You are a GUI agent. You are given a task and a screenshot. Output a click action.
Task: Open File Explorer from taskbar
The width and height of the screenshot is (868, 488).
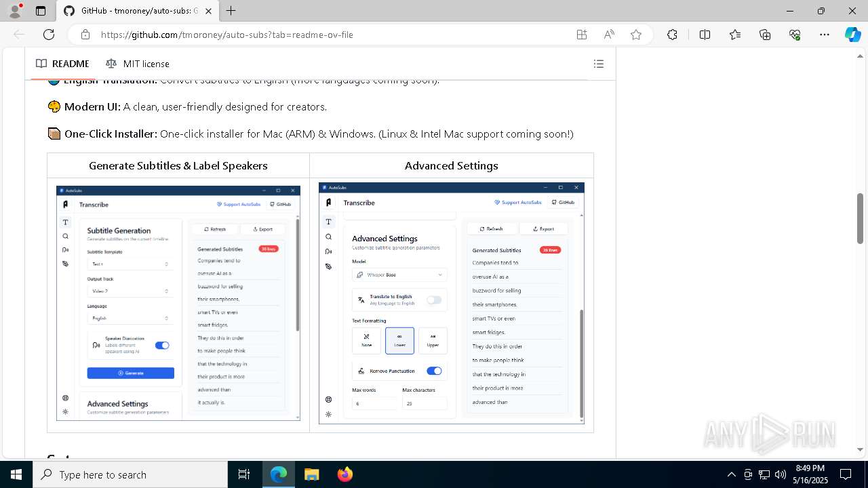point(311,474)
